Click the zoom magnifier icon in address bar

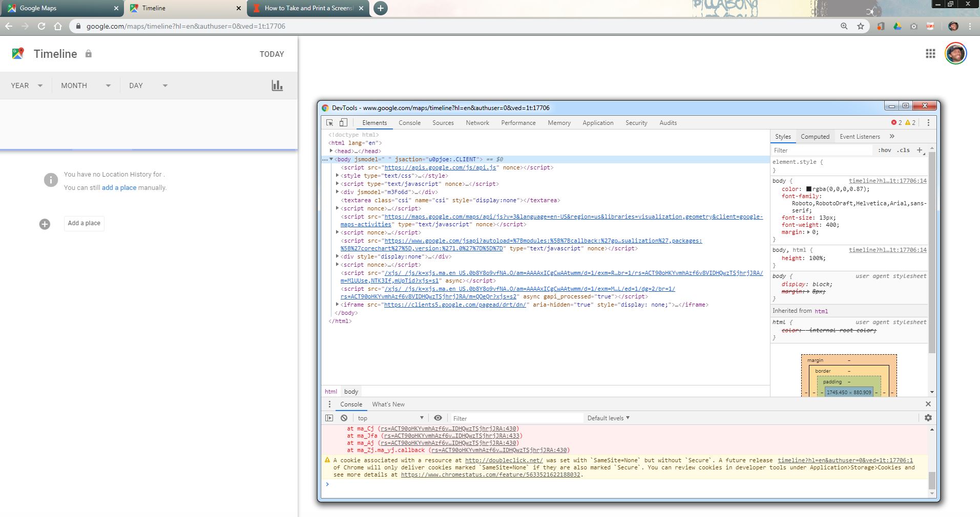tap(844, 26)
